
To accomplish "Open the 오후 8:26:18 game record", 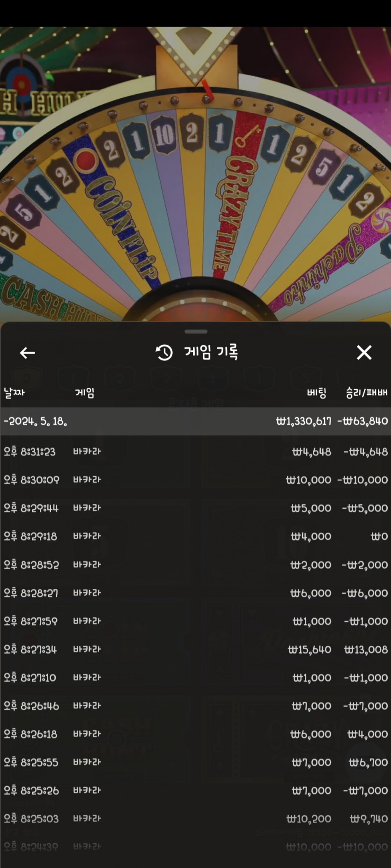I will coord(195,734).
